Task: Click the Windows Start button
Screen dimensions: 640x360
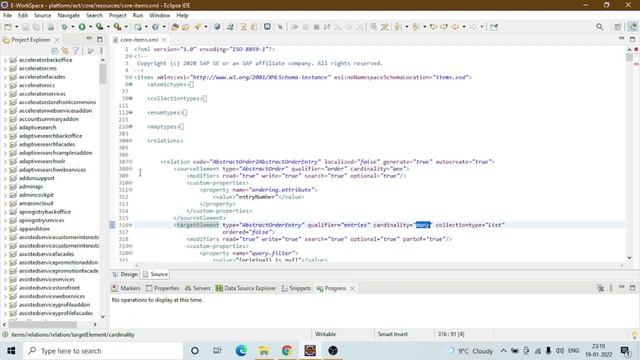Action: (11, 351)
